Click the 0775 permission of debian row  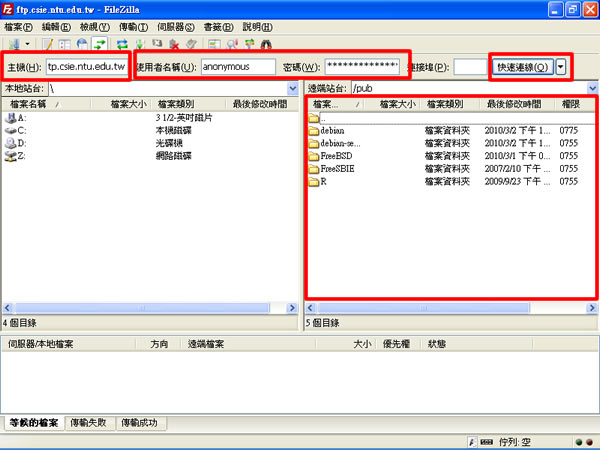point(568,131)
